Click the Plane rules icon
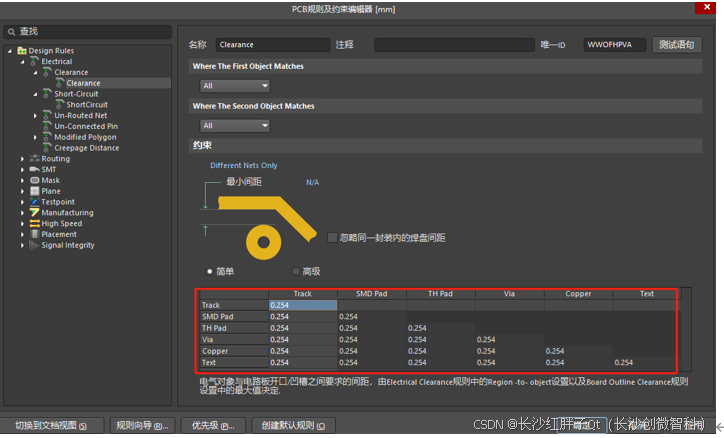The image size is (724, 438). coord(35,191)
